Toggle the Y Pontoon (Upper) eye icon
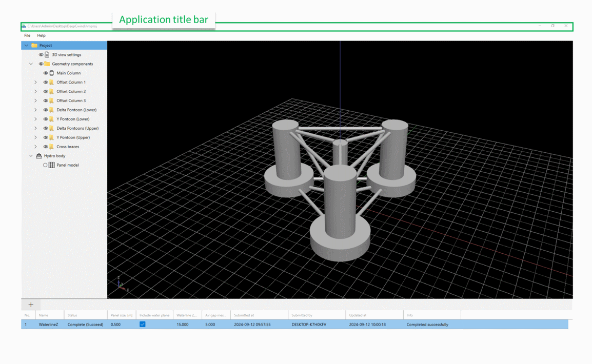This screenshot has height=364, width=592. pos(45,137)
